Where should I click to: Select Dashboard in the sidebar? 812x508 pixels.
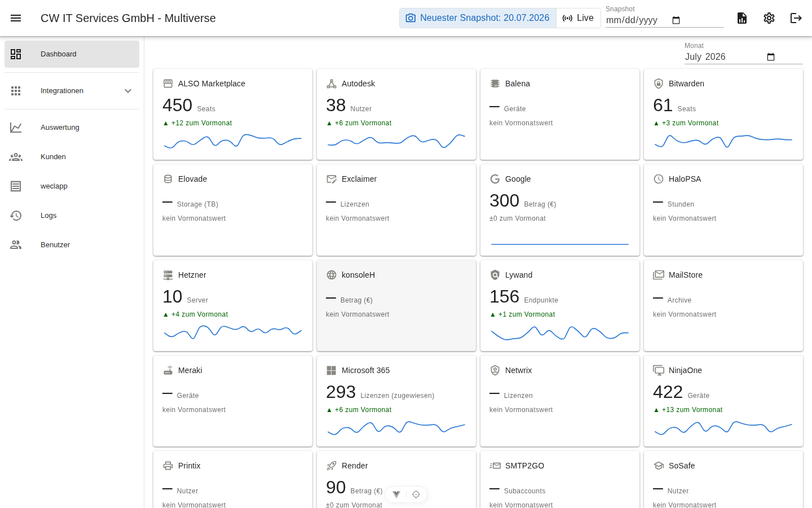[x=72, y=54]
